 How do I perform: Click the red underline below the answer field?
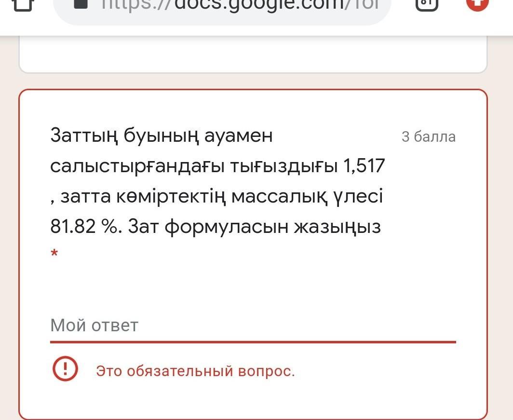253,342
